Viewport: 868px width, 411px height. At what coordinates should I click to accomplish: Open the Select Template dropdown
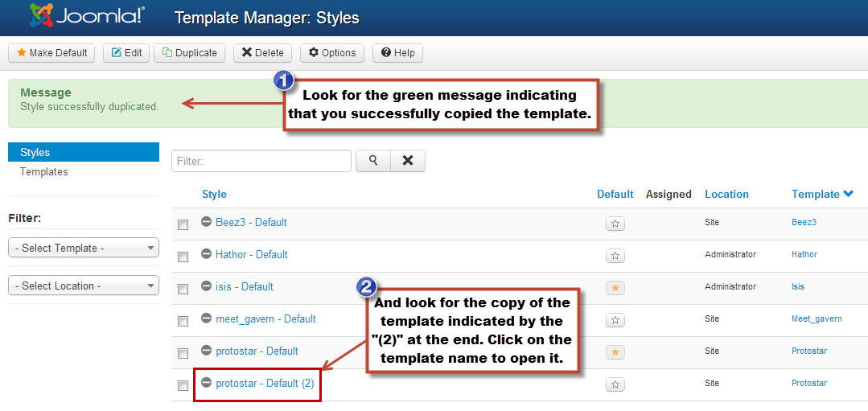pos(84,248)
